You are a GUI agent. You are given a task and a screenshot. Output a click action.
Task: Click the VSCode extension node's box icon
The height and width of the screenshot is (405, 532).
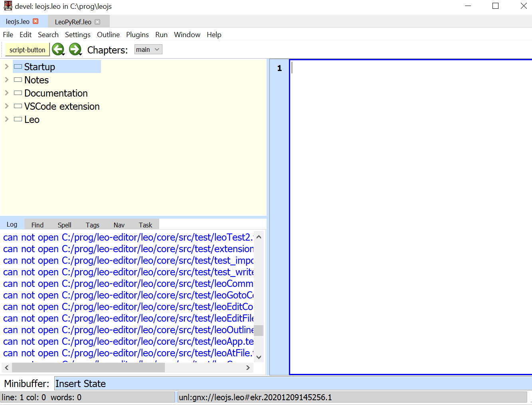[x=18, y=106]
